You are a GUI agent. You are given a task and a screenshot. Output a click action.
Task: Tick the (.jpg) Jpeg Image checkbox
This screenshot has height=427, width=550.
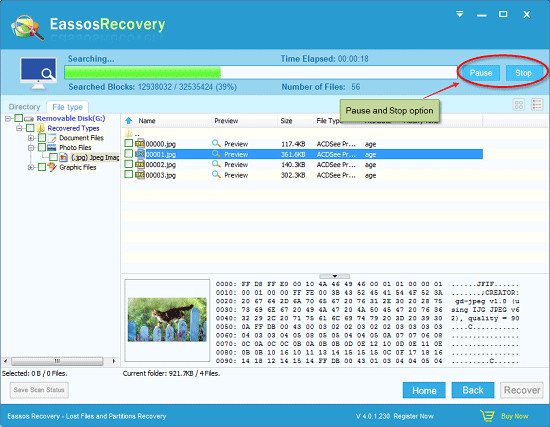tap(53, 157)
